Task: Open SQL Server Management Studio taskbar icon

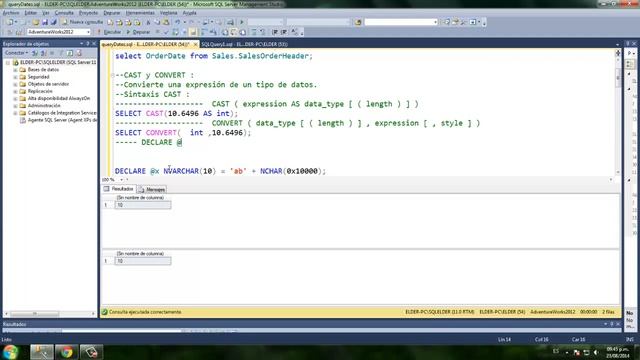Action: coord(42,352)
